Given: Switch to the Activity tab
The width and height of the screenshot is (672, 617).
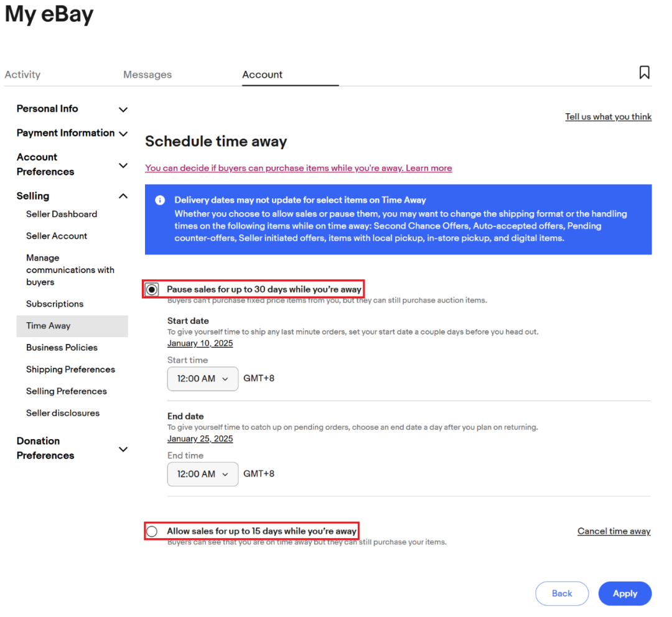Looking at the screenshot, I should 22,75.
